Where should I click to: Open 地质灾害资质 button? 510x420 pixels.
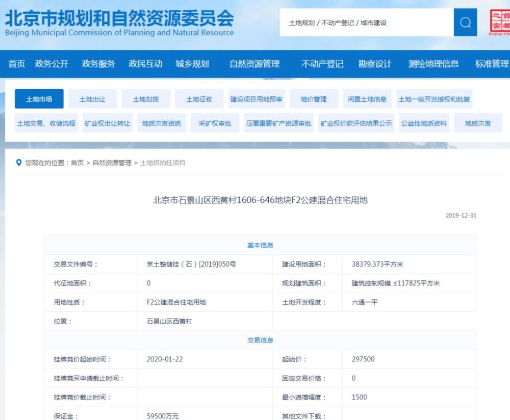(x=161, y=123)
